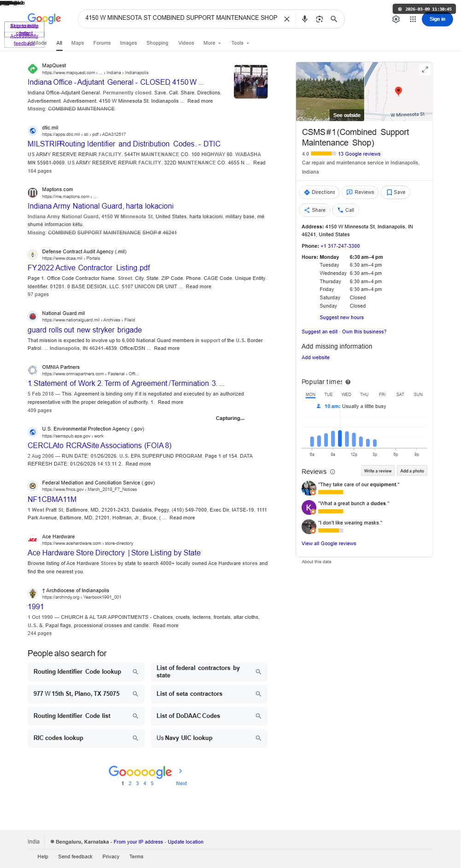Viewport: 466px width, 868px height.
Task: Open FY2022 Active Contractor Listing.pdf result
Action: 89,268
